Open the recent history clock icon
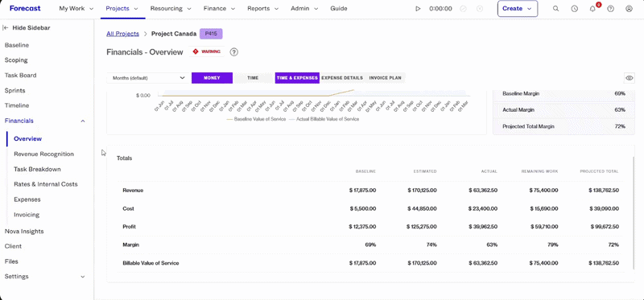 point(575,9)
